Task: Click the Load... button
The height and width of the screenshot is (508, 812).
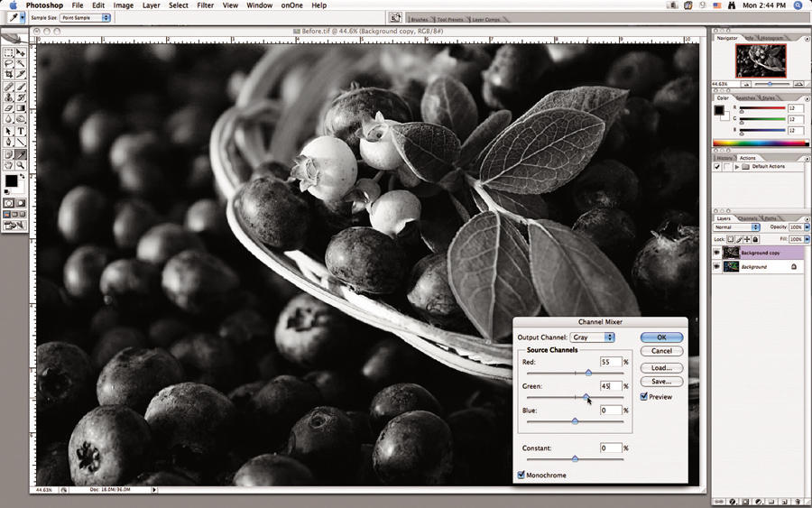Action: click(x=661, y=367)
